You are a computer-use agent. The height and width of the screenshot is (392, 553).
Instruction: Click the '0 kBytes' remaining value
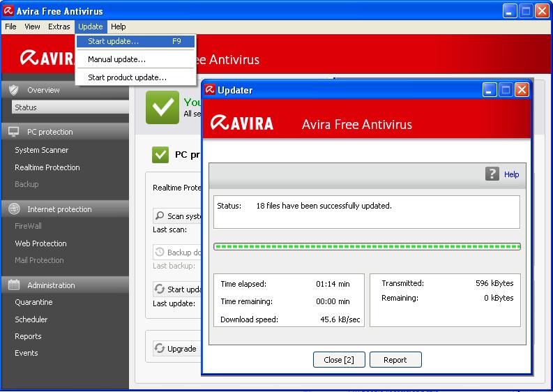(x=499, y=298)
